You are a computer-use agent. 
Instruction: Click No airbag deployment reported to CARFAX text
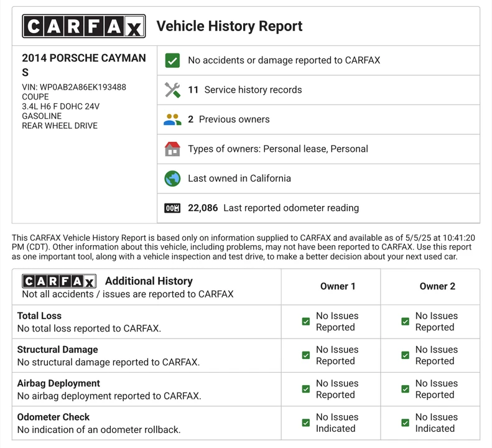(109, 396)
